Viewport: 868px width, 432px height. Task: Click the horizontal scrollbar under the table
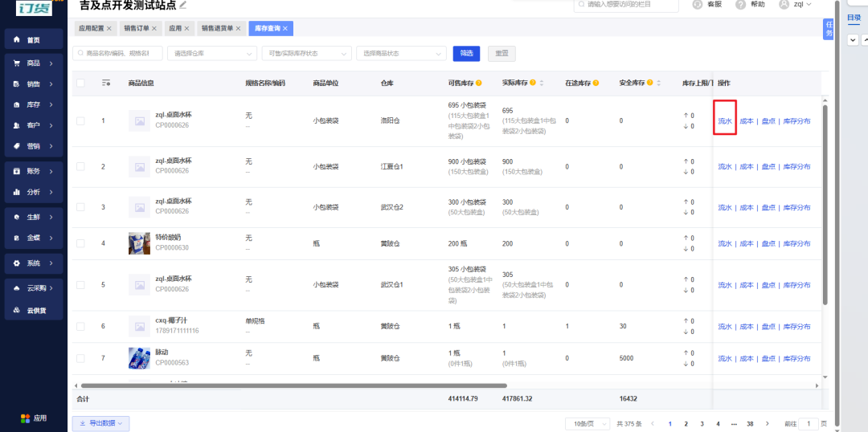pyautogui.click(x=294, y=385)
